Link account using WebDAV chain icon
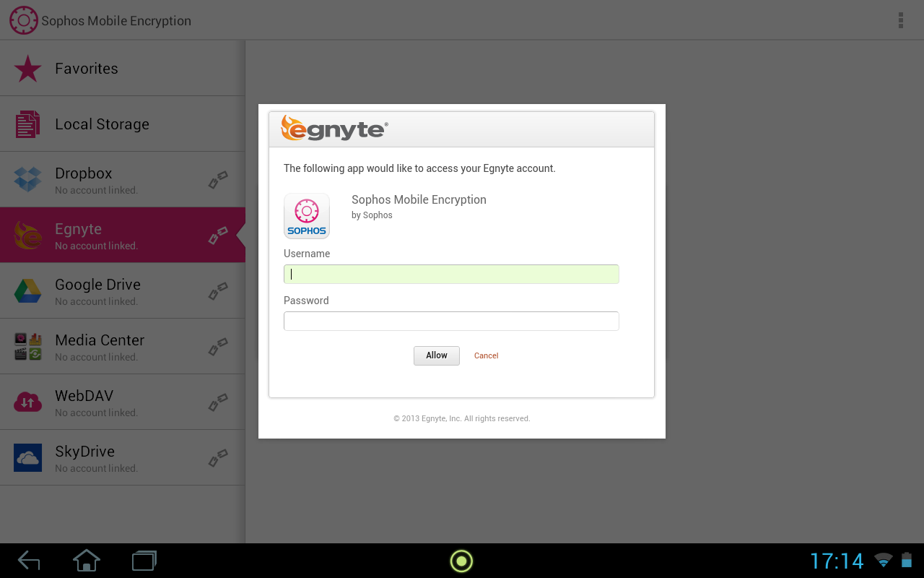 point(218,402)
